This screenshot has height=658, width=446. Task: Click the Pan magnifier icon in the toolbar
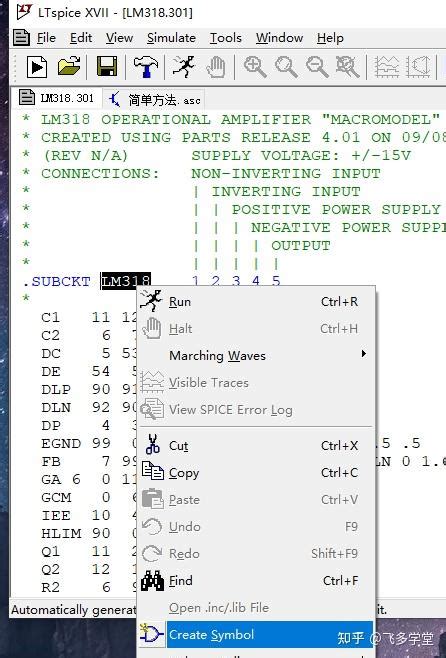point(286,67)
